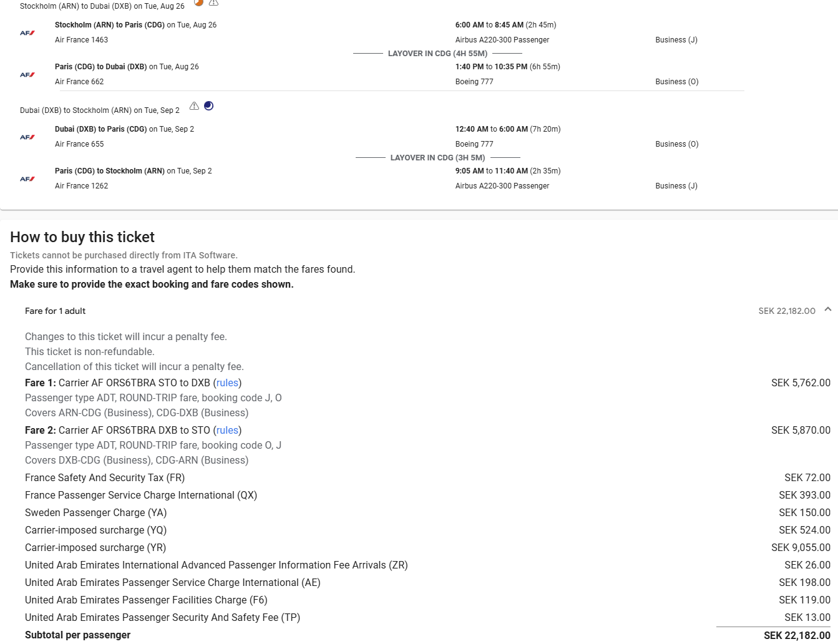Click Air France logo for flight 655

pos(27,137)
